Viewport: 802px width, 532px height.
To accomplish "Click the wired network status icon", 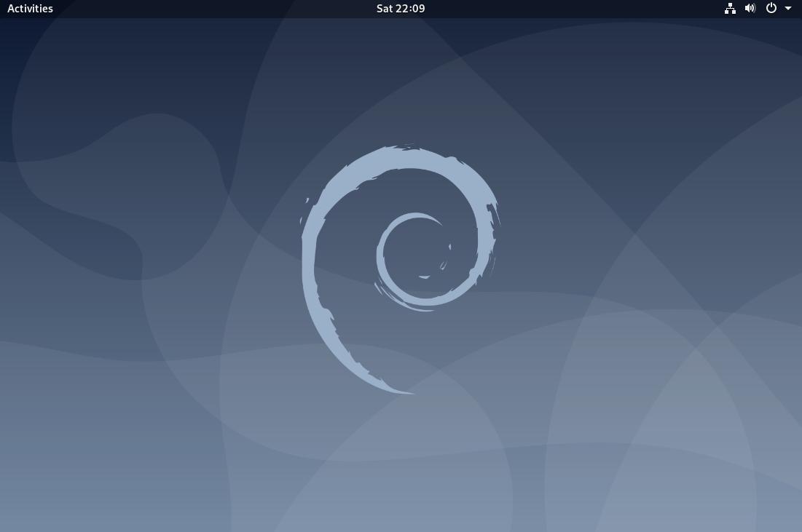I will [x=730, y=8].
